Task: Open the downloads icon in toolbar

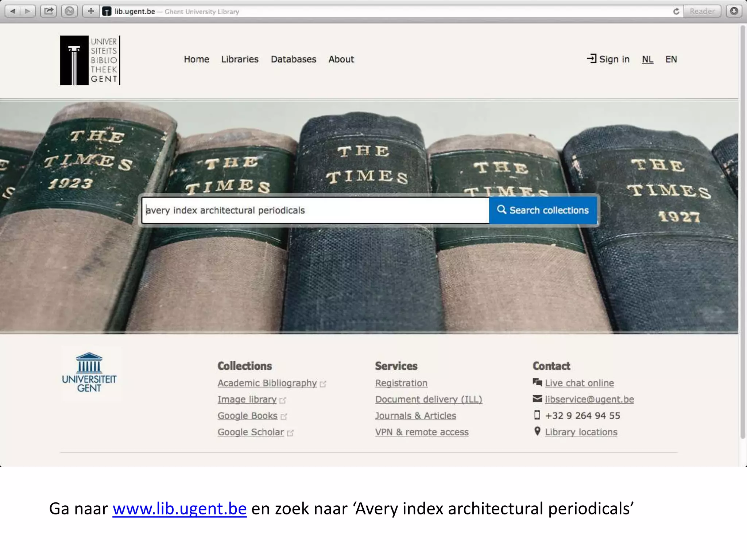Action: point(734,11)
